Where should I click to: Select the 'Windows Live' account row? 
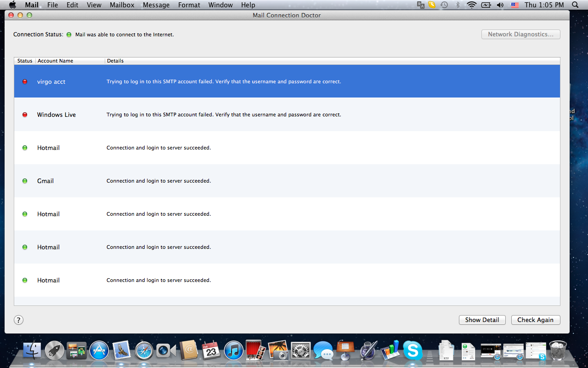pyautogui.click(x=287, y=115)
